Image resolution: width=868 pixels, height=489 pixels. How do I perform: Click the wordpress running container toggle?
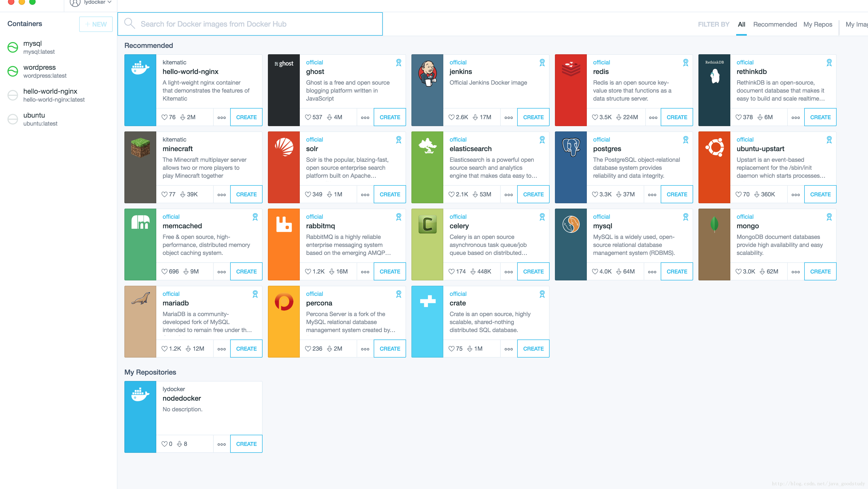pyautogui.click(x=12, y=71)
